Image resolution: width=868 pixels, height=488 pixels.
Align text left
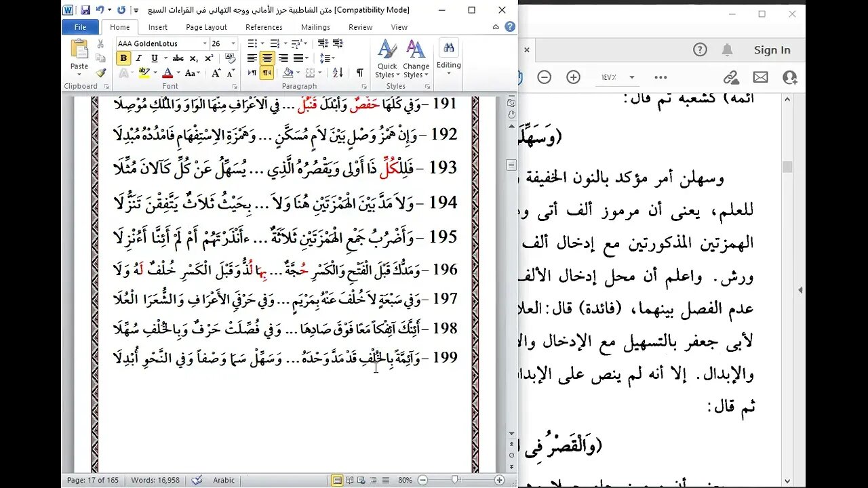tap(252, 58)
